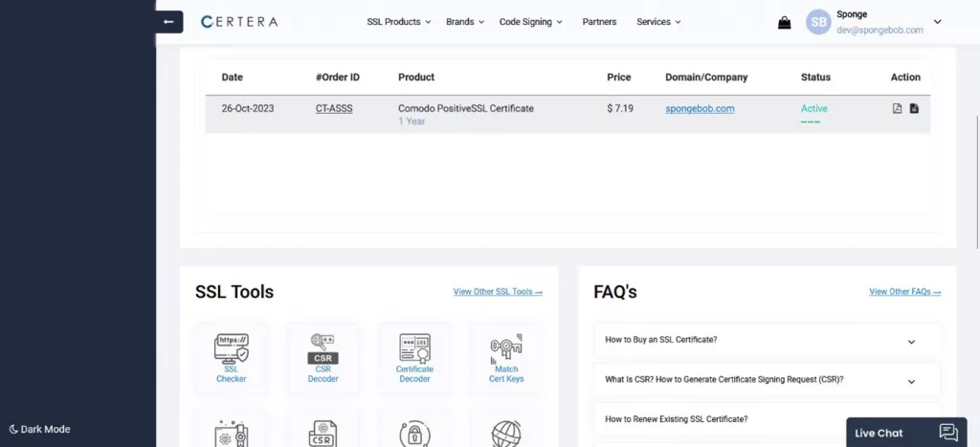The height and width of the screenshot is (447, 980).
Task: Open the View Other SSL Tools link
Action: click(x=498, y=291)
